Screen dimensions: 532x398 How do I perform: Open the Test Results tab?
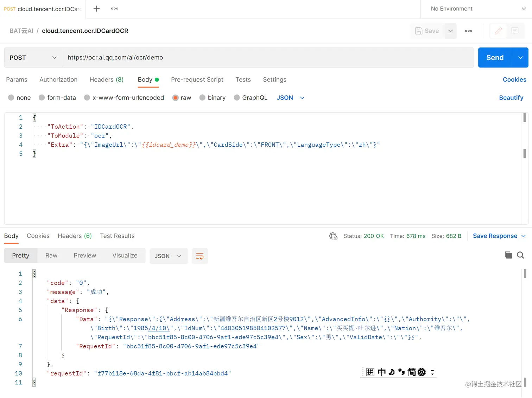pos(117,236)
